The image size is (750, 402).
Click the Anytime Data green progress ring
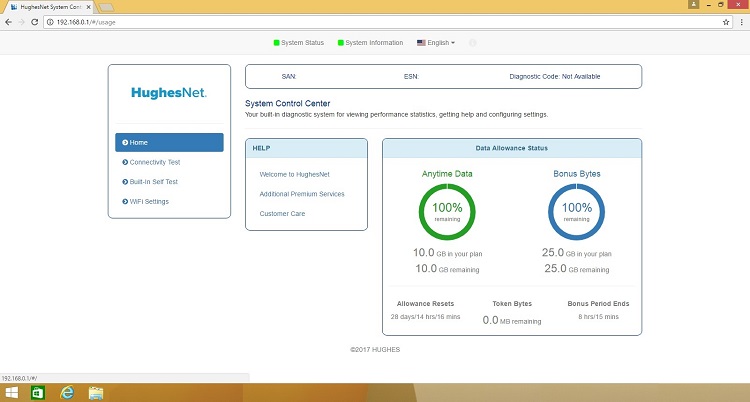(x=447, y=212)
